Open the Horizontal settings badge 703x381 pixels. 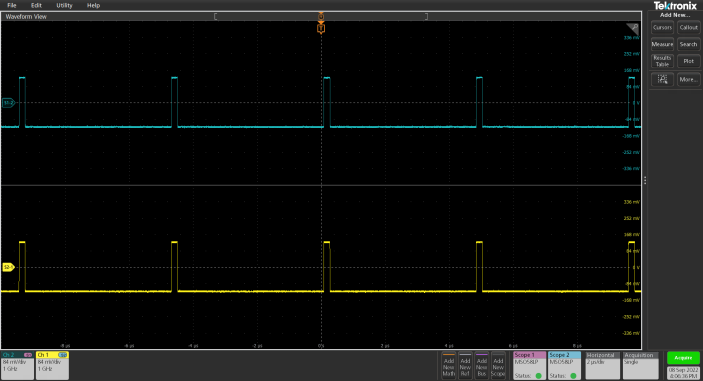point(603,365)
